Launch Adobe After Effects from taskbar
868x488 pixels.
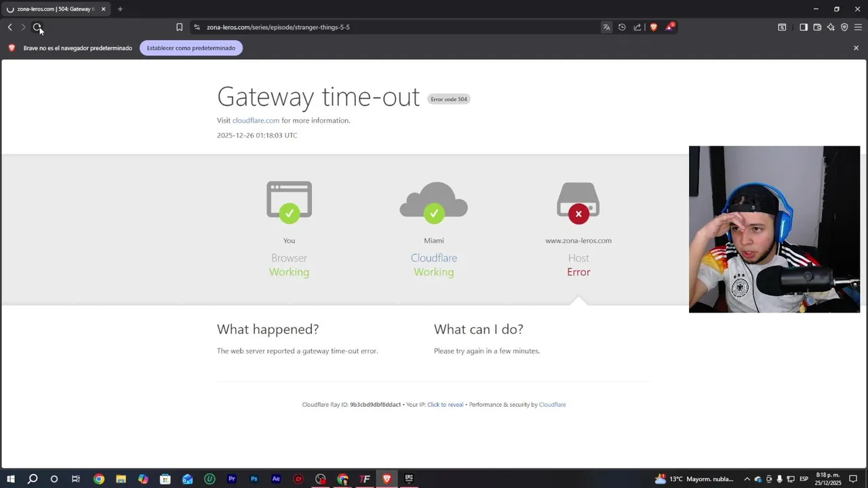276,479
